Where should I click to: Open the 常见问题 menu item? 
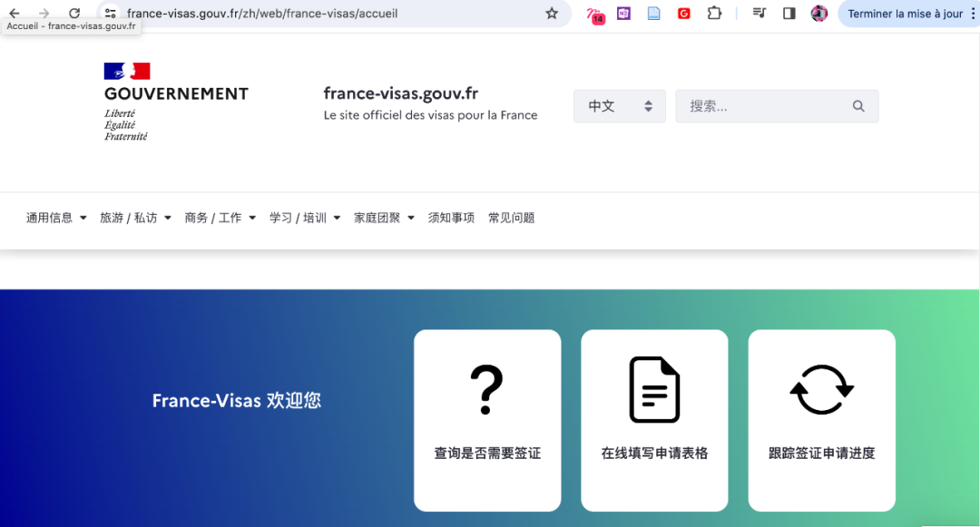pyautogui.click(x=511, y=218)
